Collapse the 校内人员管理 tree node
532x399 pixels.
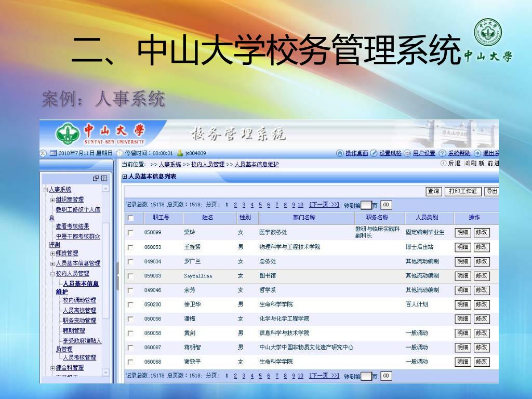(x=52, y=274)
